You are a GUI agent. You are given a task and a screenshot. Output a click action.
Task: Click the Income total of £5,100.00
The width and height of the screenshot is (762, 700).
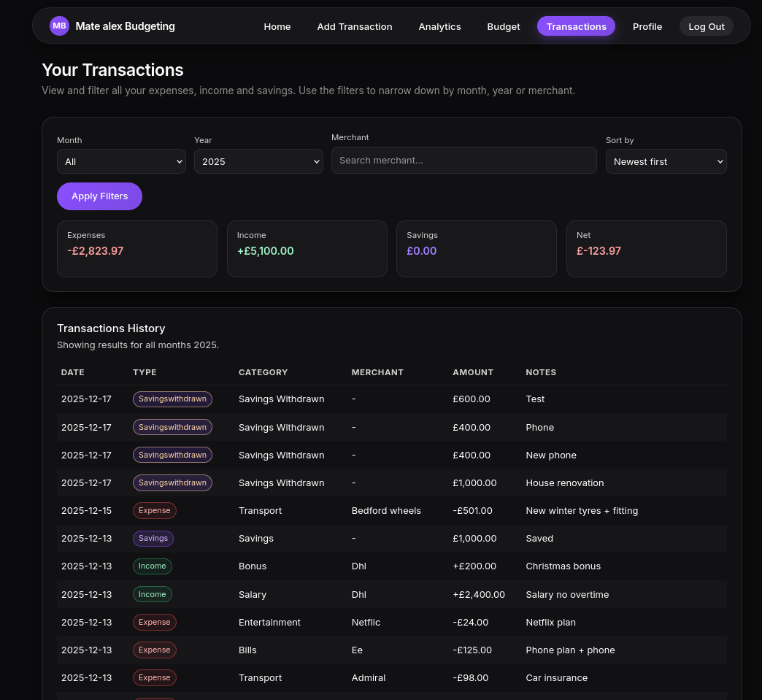click(x=266, y=250)
